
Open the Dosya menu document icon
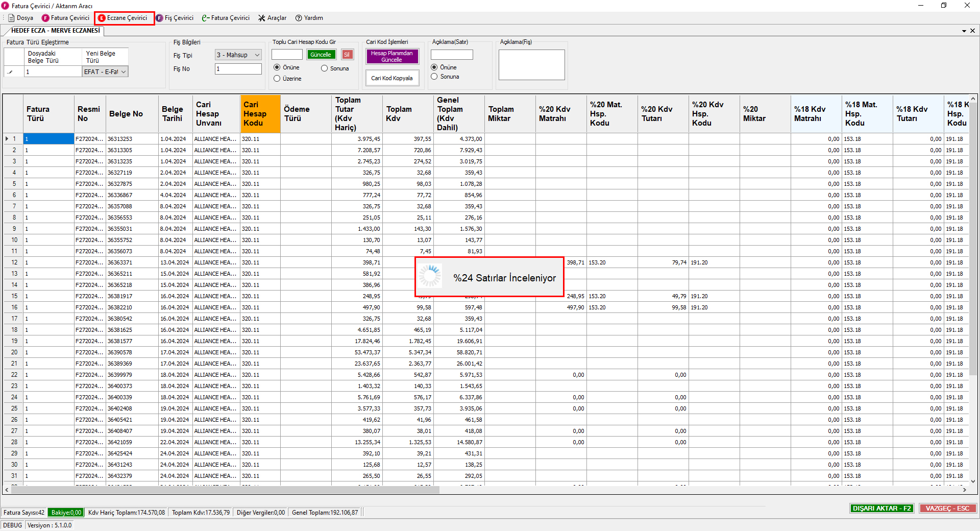11,18
